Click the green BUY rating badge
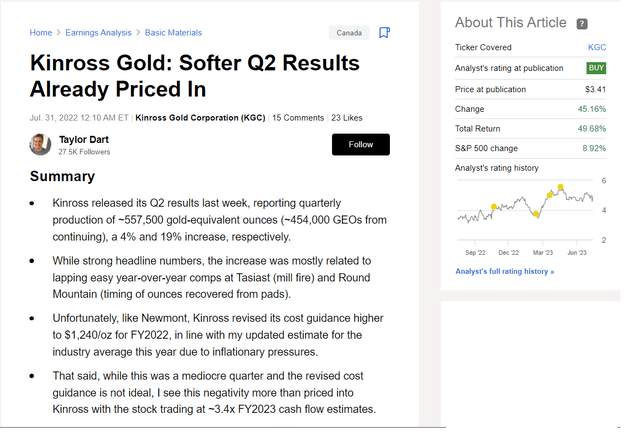Image resolution: width=640 pixels, height=438 pixels. coord(596,68)
